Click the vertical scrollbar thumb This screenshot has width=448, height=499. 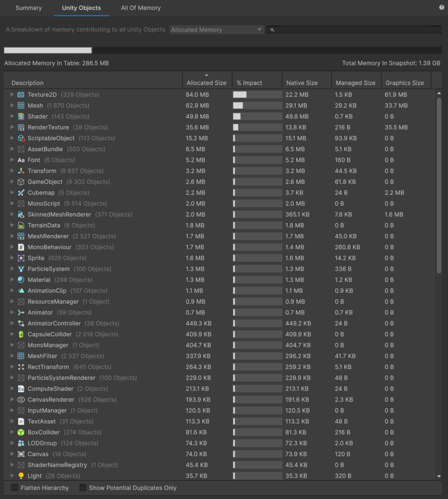[x=439, y=186]
